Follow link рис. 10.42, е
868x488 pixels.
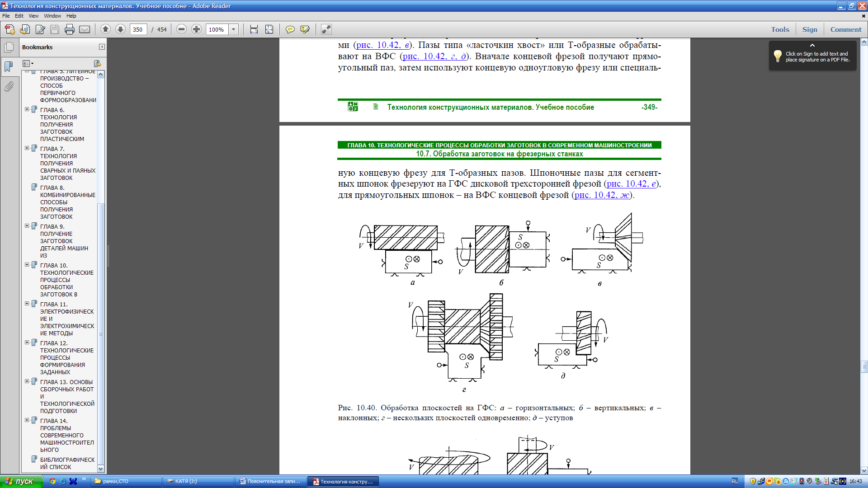point(632,184)
